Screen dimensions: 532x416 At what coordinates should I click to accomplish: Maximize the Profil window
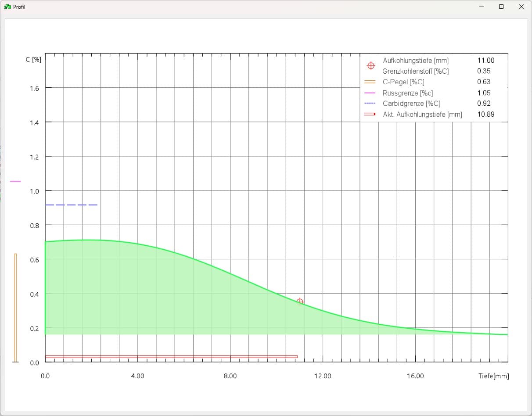(x=501, y=7)
